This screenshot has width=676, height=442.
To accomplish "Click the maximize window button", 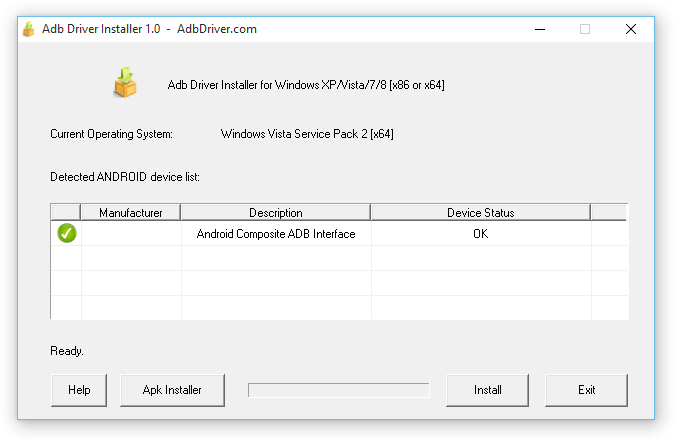I will 585,29.
